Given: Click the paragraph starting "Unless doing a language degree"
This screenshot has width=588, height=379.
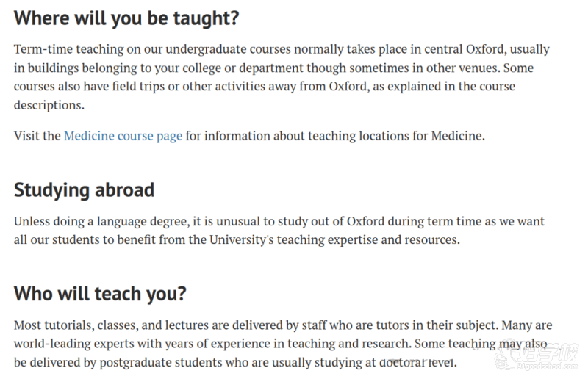Looking at the screenshot, I should [x=279, y=230].
